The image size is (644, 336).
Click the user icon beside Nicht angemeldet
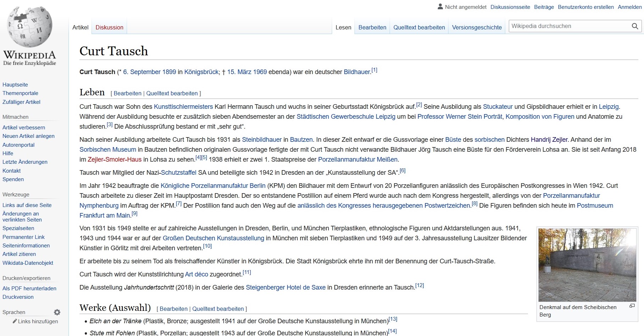point(440,6)
